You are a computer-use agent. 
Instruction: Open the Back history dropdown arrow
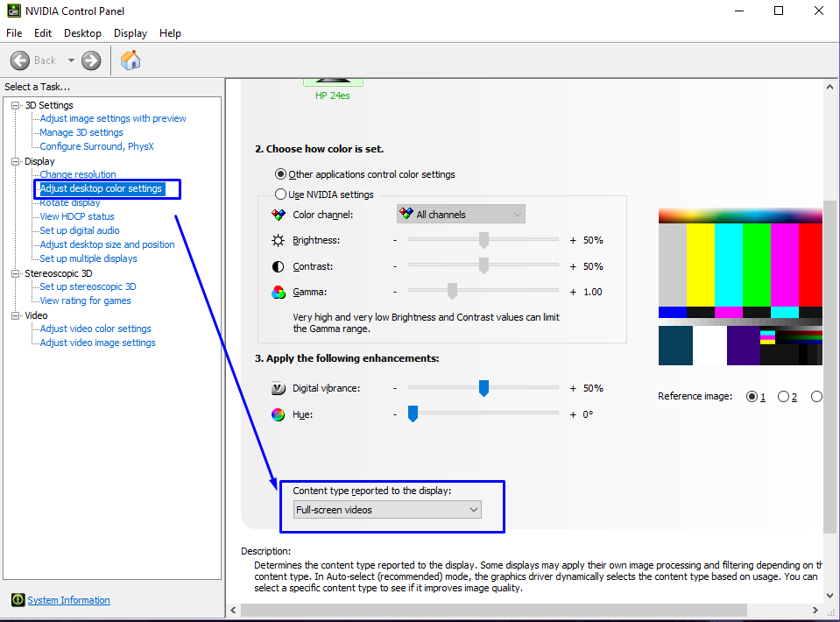[x=71, y=60]
